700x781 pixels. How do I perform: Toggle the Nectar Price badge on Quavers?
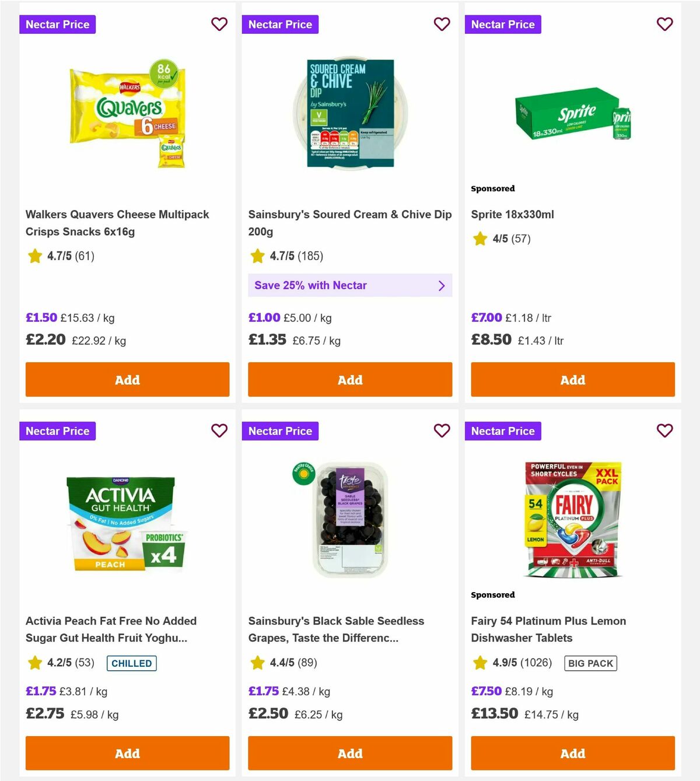(x=57, y=24)
